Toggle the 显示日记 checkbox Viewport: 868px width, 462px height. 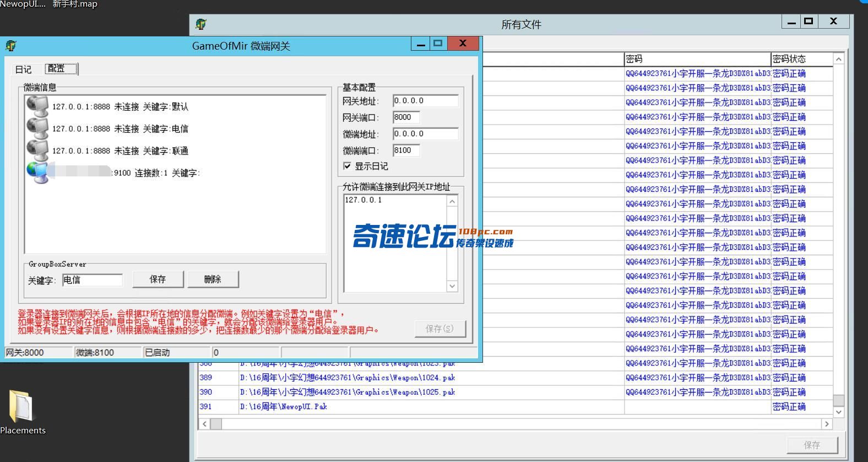point(347,166)
